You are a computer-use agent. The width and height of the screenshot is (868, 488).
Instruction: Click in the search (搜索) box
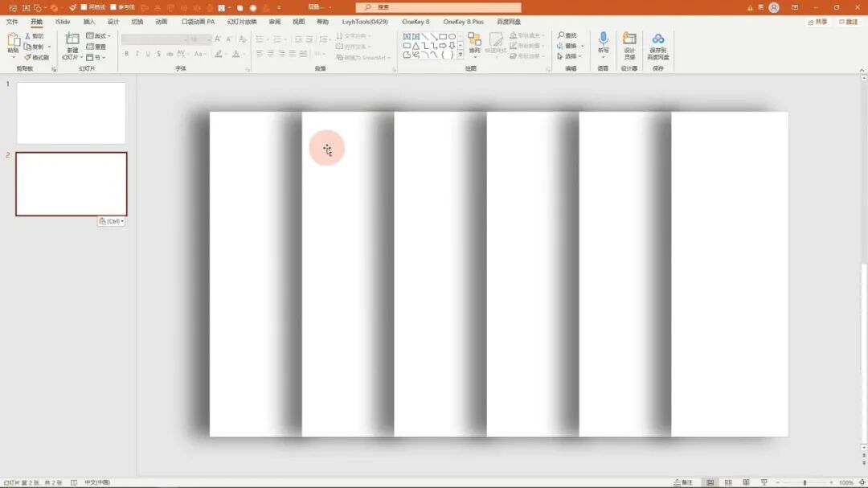(x=439, y=7)
